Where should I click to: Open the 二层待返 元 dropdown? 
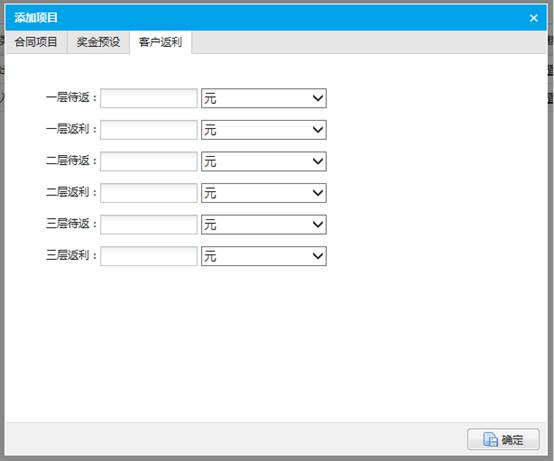(x=264, y=161)
